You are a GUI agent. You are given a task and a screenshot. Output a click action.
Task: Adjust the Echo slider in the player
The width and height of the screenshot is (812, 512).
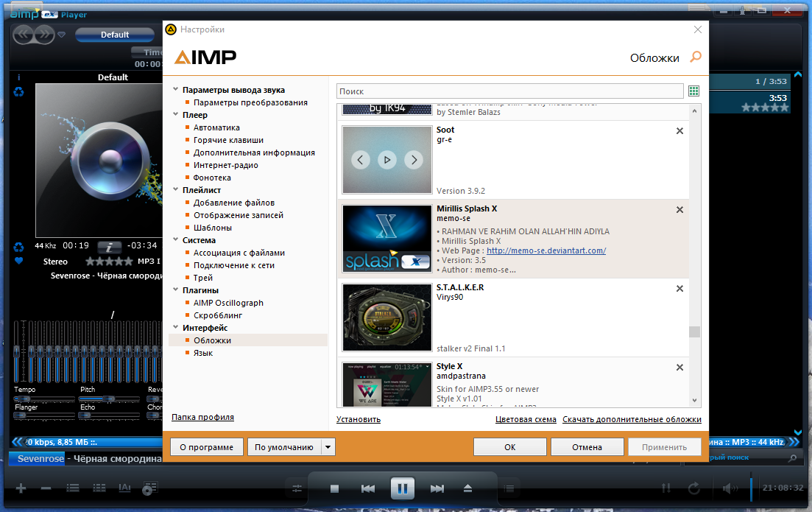109,415
